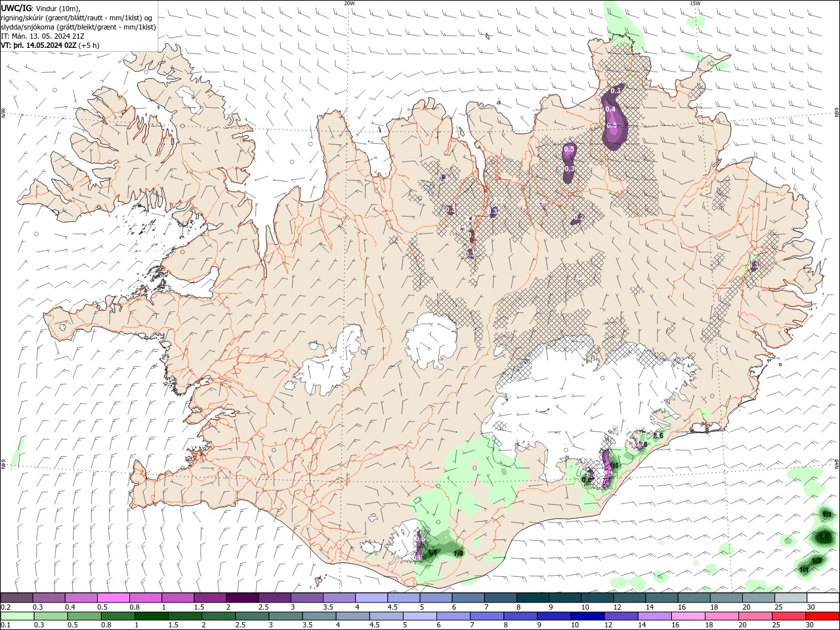The height and width of the screenshot is (630, 840).
Task: Click the light purple 14–16 rain scale swatch
Action: click(x=654, y=617)
